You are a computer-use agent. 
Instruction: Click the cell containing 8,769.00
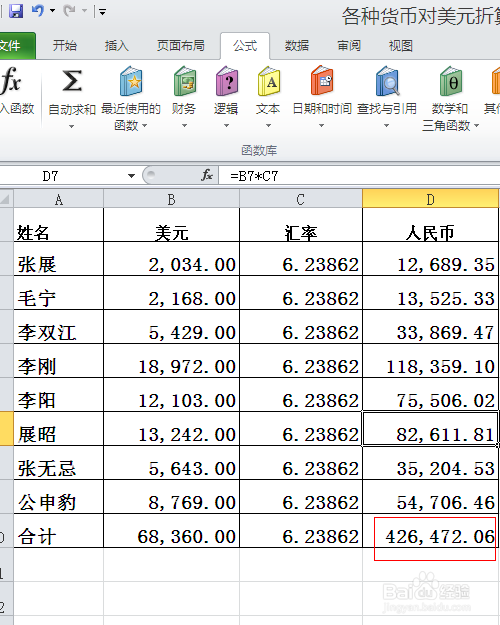coord(171,497)
